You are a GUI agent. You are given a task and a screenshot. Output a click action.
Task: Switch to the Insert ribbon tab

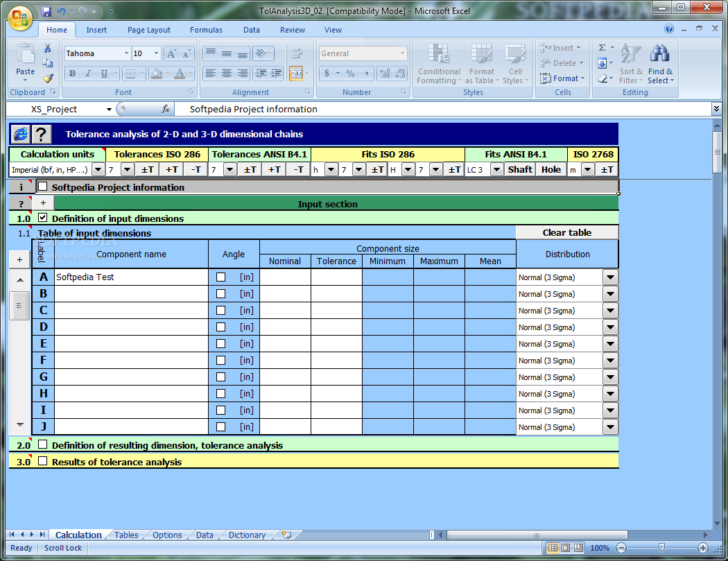pos(96,30)
